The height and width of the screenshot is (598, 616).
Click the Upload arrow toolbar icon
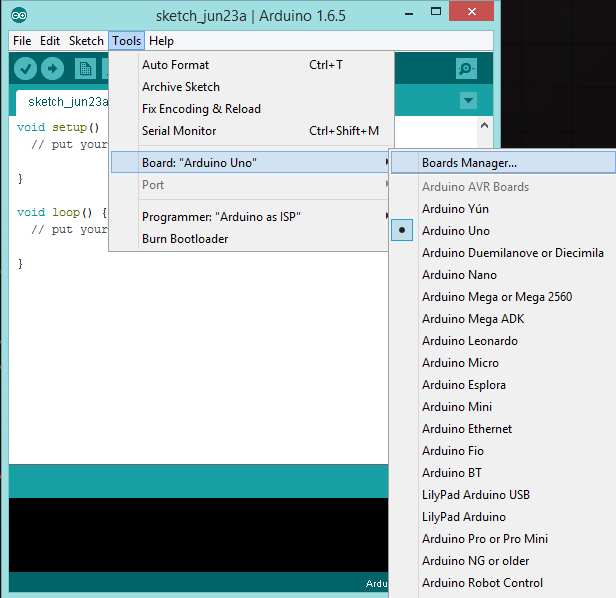[x=52, y=69]
